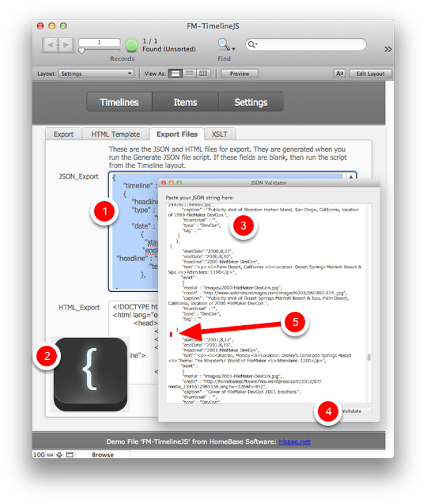This screenshot has height=504, width=427.
Task: Go to previous record with book arrow
Action: 50,45
